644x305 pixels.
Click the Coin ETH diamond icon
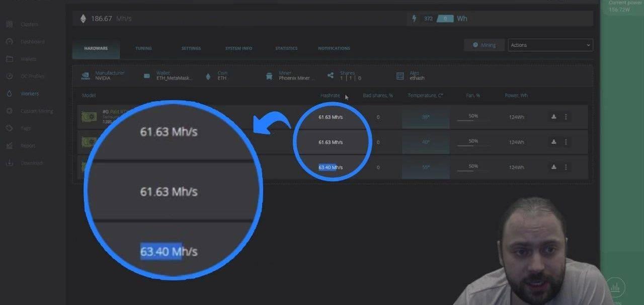point(208,76)
